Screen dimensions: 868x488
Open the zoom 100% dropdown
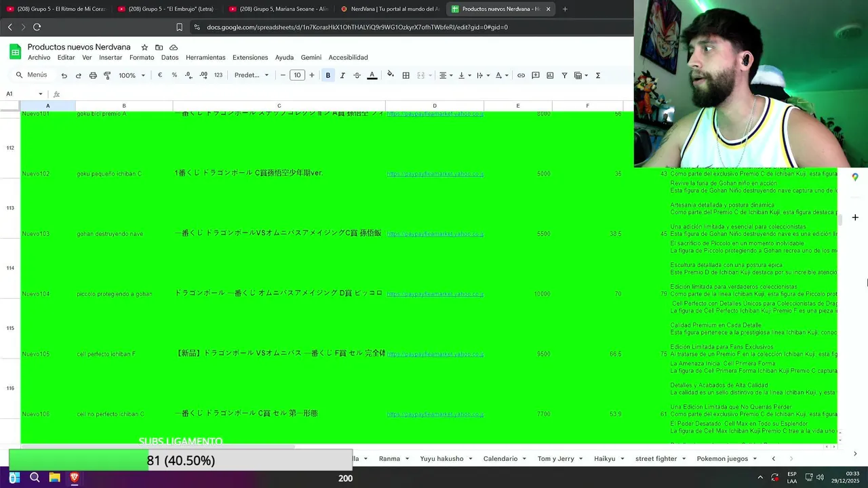click(x=132, y=75)
